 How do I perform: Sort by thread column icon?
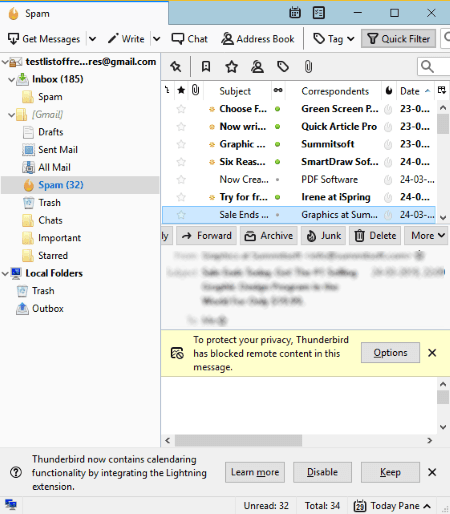(167, 90)
